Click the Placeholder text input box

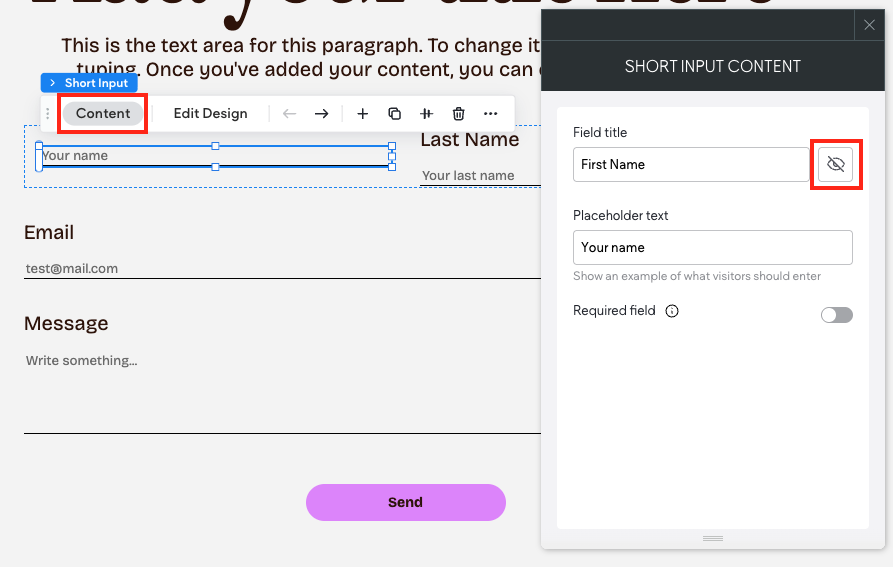point(712,247)
